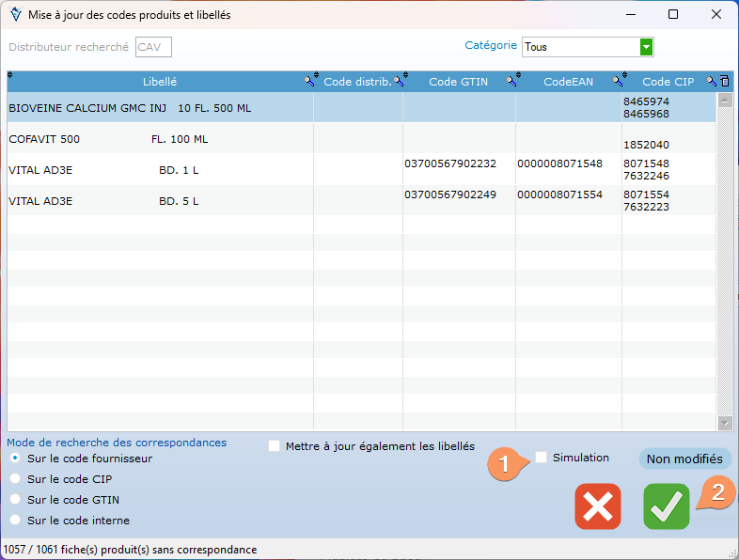Select the 'COFAVIT 500 FL. 100 ML' row
The width and height of the screenshot is (739, 560).
pyautogui.click(x=361, y=139)
